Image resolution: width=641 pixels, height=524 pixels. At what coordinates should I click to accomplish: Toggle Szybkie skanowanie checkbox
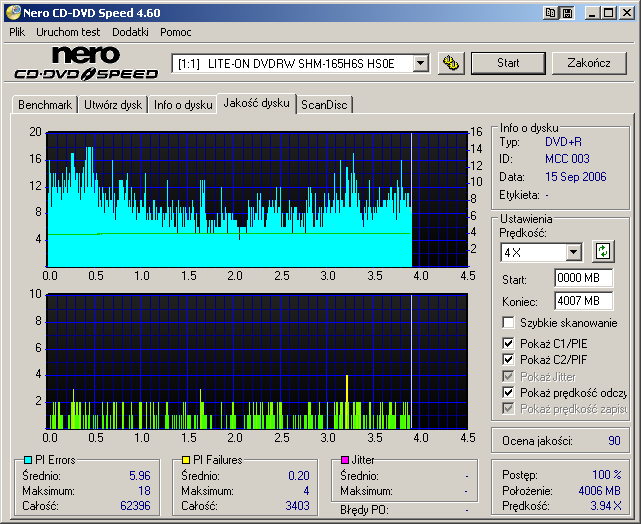pos(508,322)
